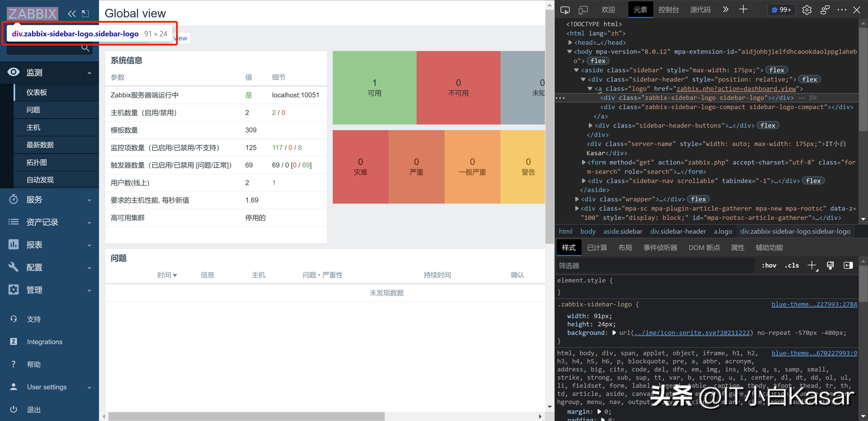Expand the 报表 menu section

(x=89, y=245)
